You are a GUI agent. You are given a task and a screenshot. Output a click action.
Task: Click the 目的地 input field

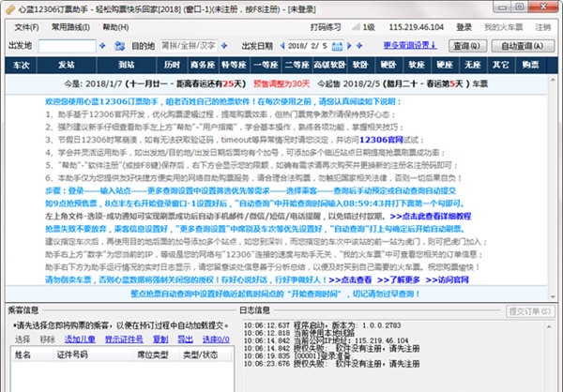189,46
